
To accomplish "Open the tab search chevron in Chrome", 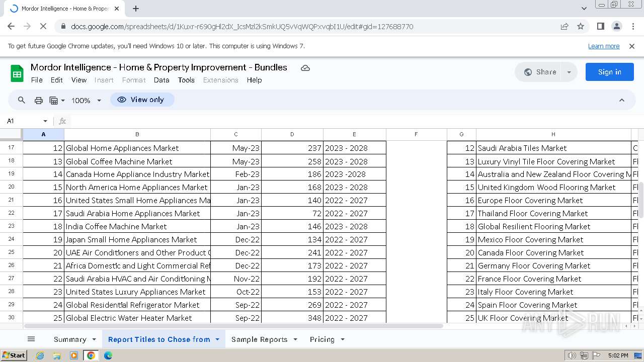I will click(x=584, y=9).
